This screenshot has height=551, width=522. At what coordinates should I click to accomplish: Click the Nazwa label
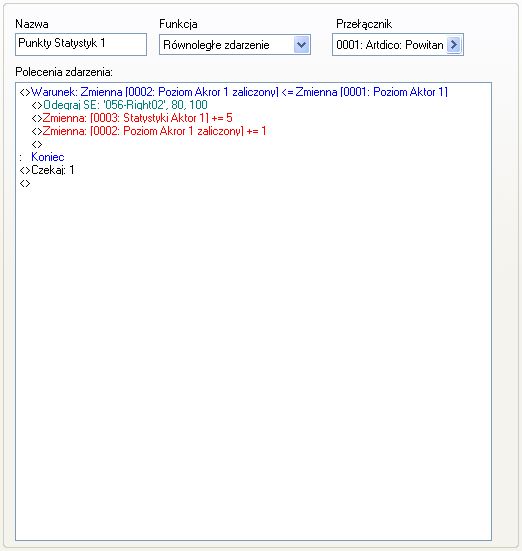pyautogui.click(x=32, y=24)
